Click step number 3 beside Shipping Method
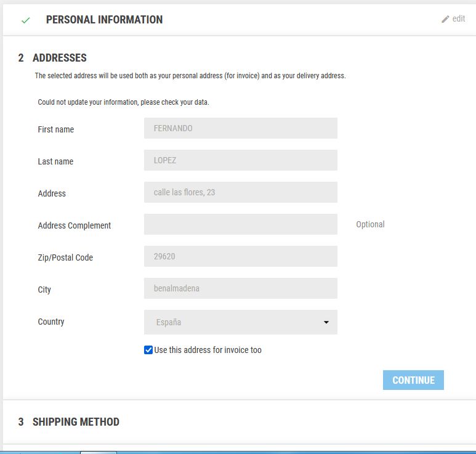The height and width of the screenshot is (454, 476). pos(21,422)
